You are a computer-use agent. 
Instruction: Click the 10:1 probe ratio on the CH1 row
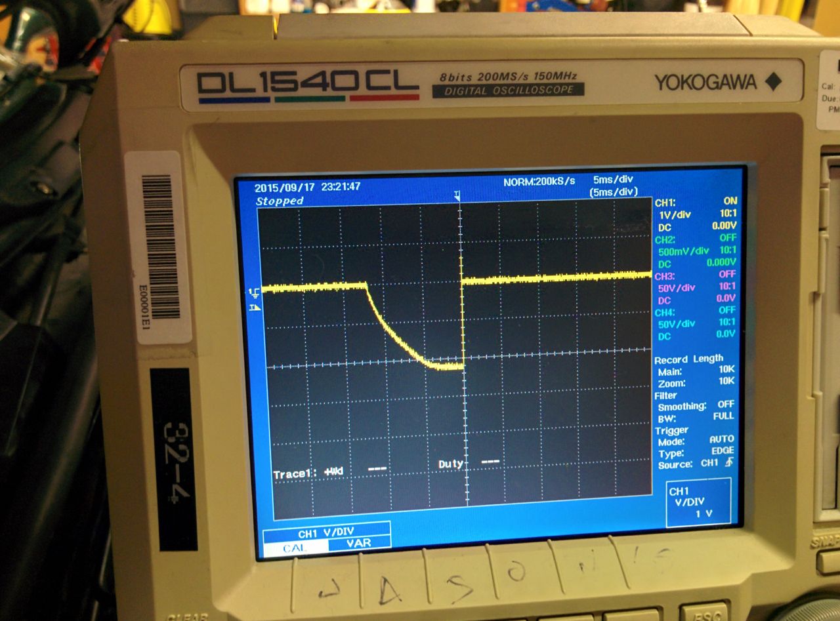728,213
